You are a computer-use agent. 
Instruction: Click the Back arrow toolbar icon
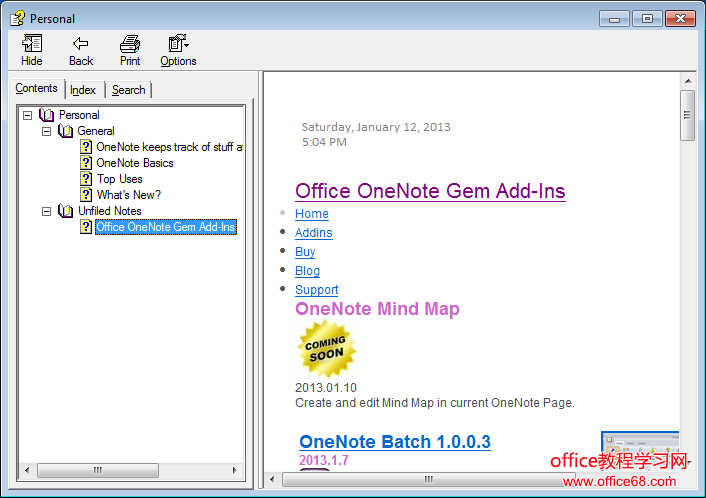(x=81, y=44)
